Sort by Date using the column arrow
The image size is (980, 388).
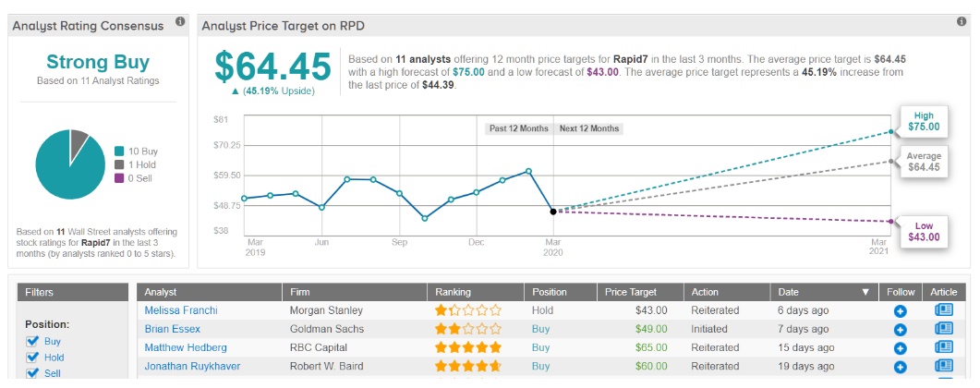[x=865, y=292]
